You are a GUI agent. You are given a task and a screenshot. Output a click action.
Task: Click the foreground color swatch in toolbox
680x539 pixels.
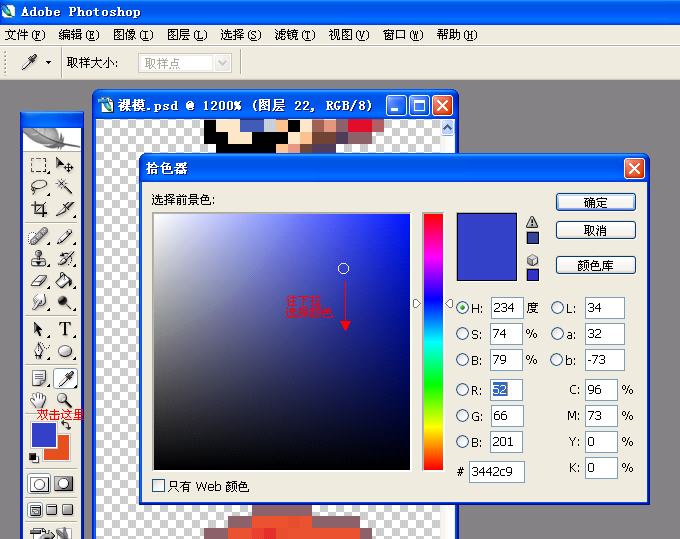point(43,434)
